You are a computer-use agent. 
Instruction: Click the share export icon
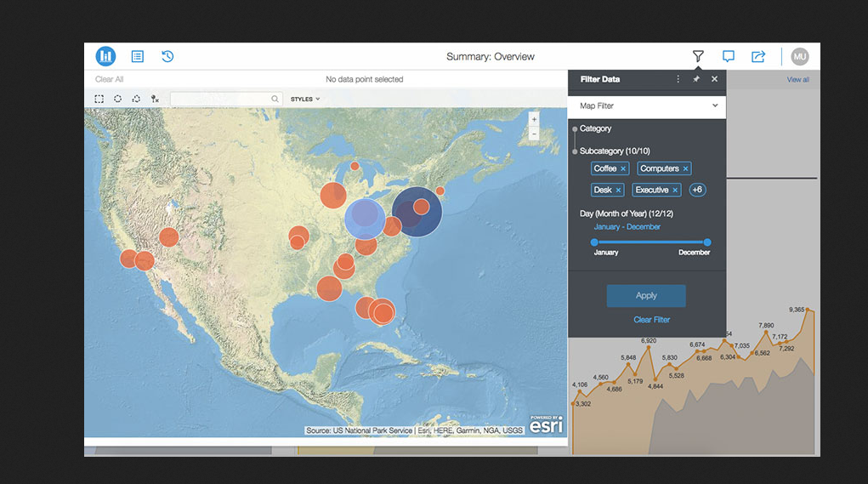click(758, 56)
